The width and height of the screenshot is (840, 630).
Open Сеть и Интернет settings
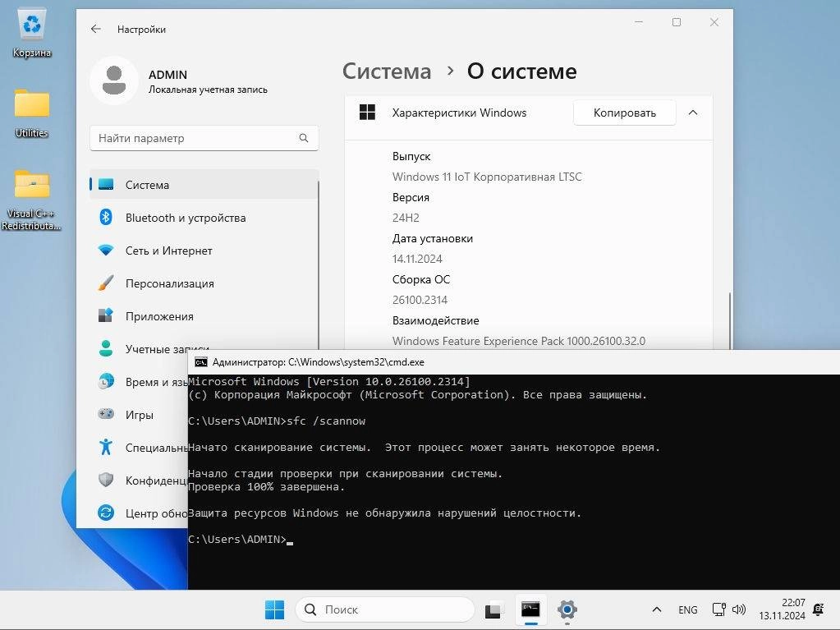coord(204,251)
